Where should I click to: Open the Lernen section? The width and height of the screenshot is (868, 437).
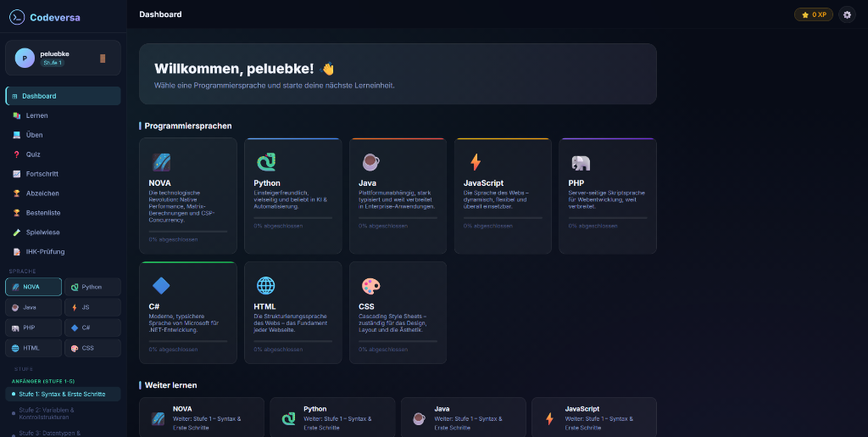(x=63, y=115)
